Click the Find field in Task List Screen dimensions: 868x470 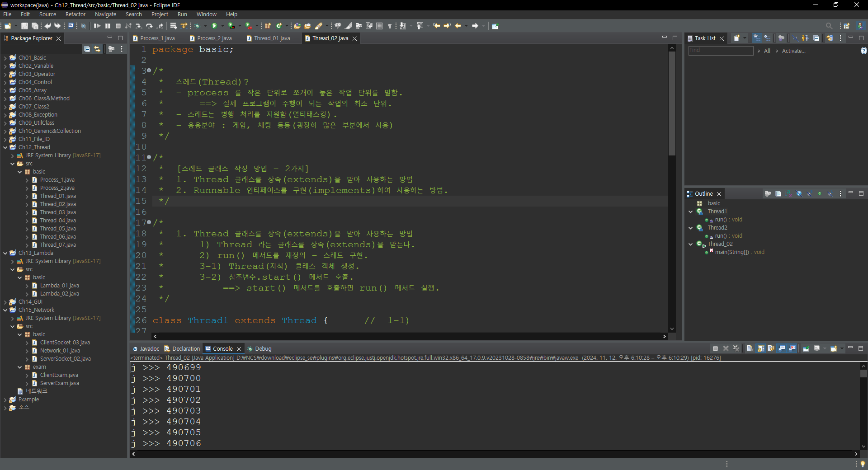(x=721, y=51)
